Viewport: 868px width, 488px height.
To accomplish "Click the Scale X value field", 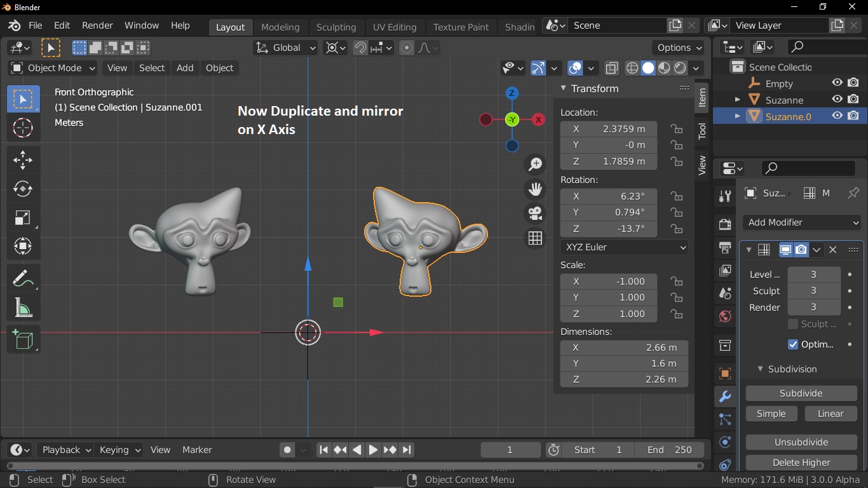I will tap(608, 281).
